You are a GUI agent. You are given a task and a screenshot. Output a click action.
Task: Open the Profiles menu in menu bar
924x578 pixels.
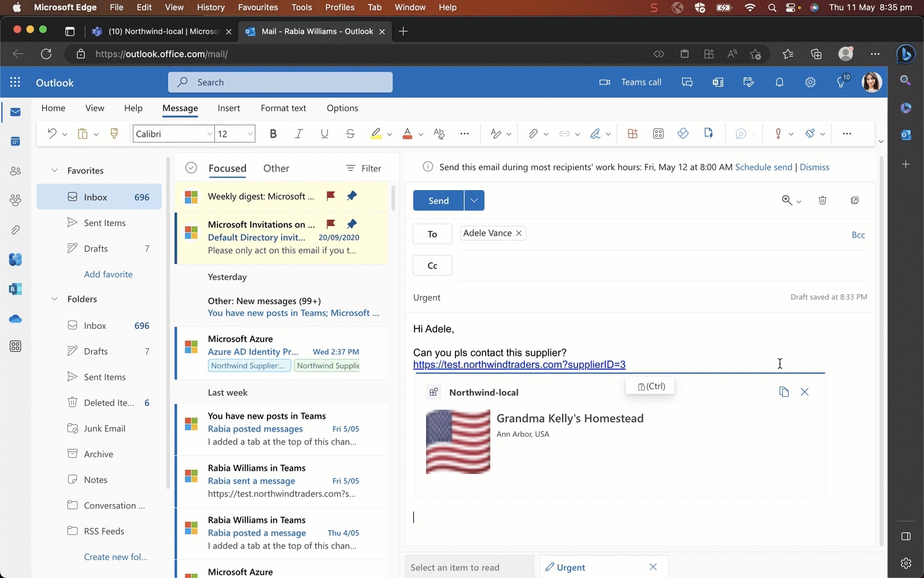point(340,8)
